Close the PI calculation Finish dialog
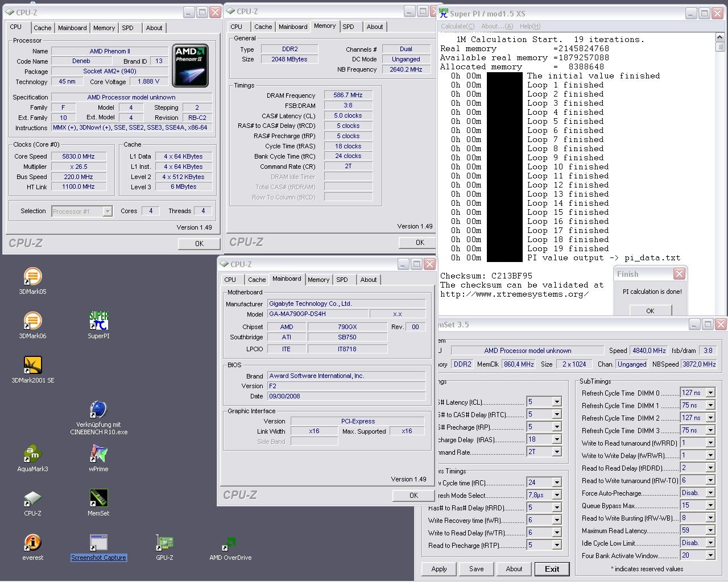Viewport: 728px width, 582px height. pyautogui.click(x=679, y=274)
